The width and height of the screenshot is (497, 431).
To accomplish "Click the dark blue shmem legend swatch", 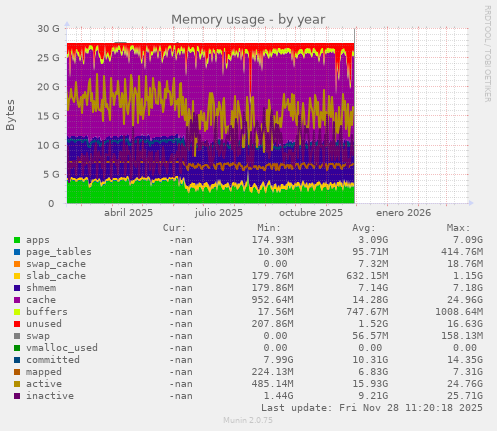I will pos(17,288).
